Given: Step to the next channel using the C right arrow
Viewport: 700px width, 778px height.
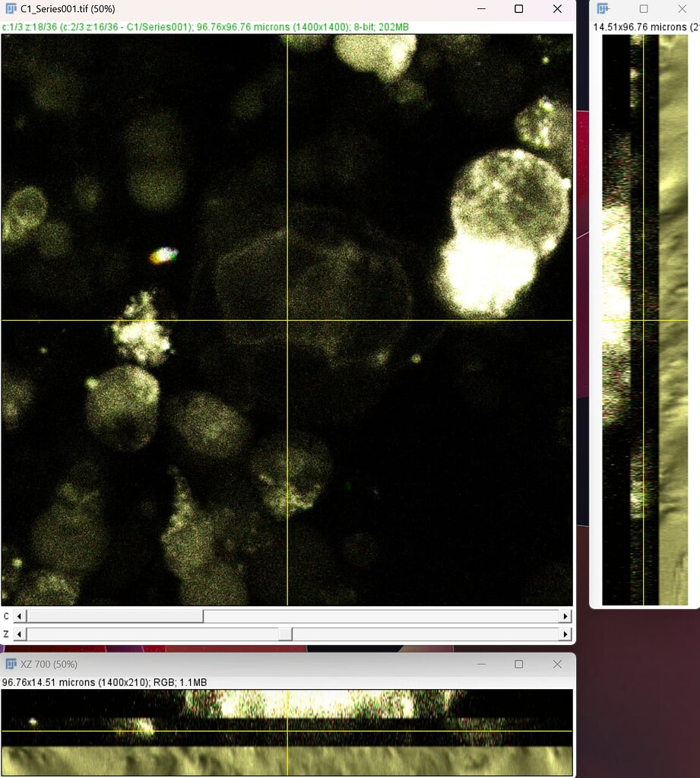Looking at the screenshot, I should [566, 616].
